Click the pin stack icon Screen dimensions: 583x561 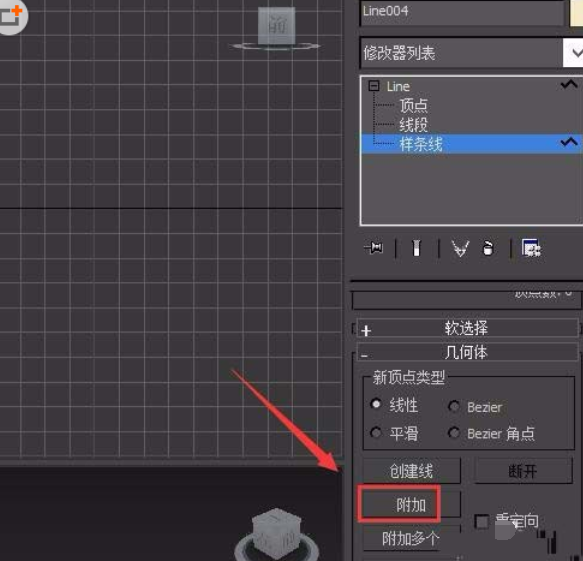pos(374,248)
